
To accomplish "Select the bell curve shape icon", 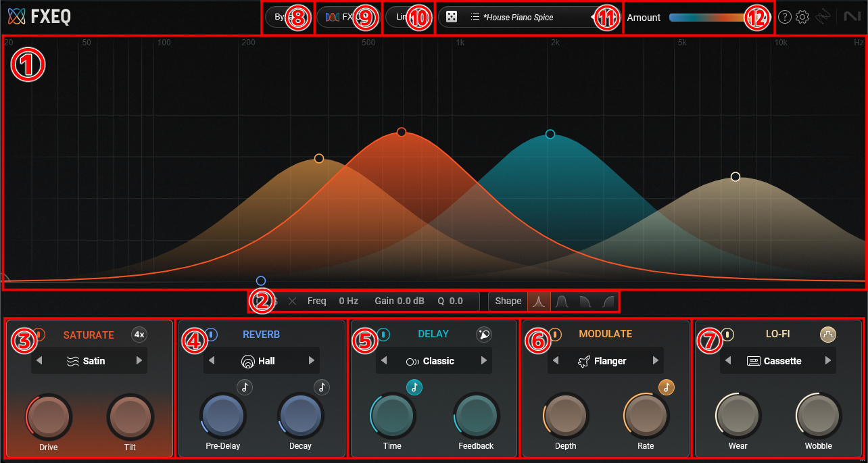I will click(x=539, y=301).
